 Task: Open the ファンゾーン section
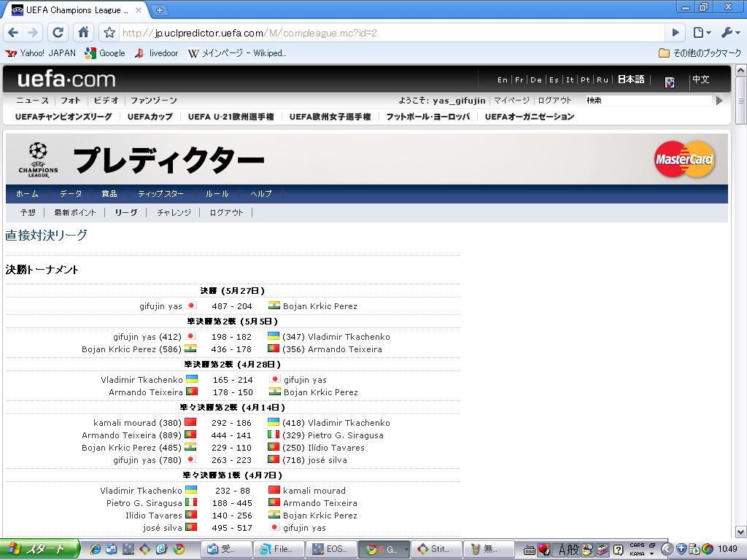(x=153, y=101)
